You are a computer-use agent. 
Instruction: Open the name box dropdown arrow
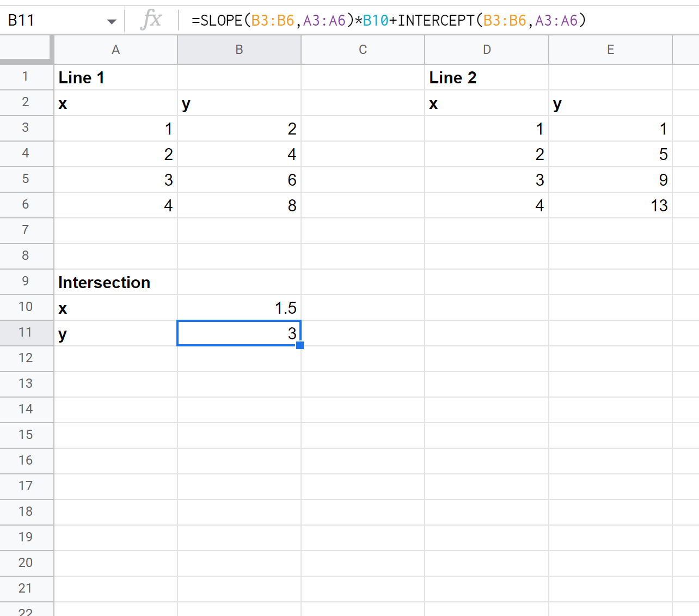tap(112, 20)
